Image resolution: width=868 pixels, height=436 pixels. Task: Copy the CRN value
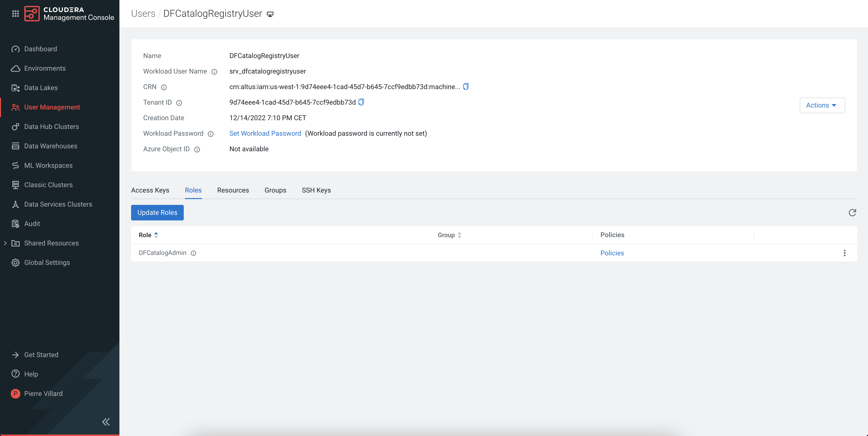click(x=466, y=87)
